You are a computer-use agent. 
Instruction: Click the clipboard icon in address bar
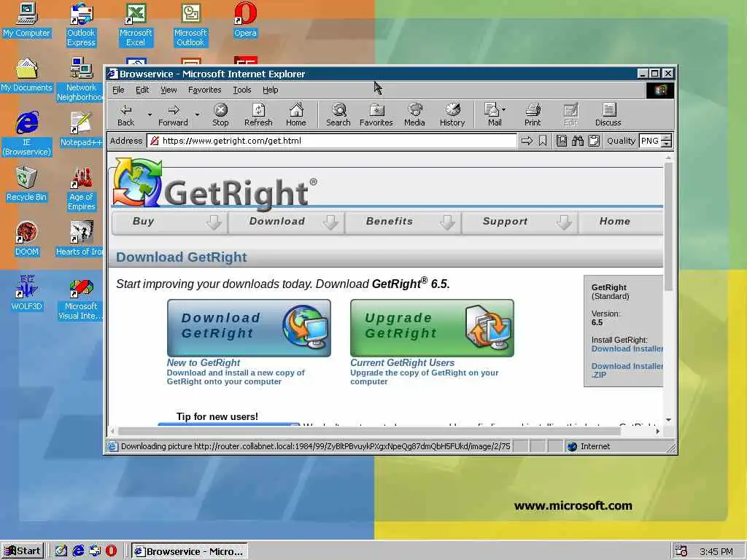594,141
